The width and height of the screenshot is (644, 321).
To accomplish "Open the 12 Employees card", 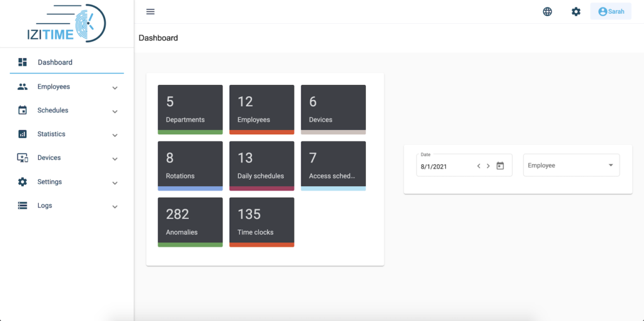I will coord(261,109).
